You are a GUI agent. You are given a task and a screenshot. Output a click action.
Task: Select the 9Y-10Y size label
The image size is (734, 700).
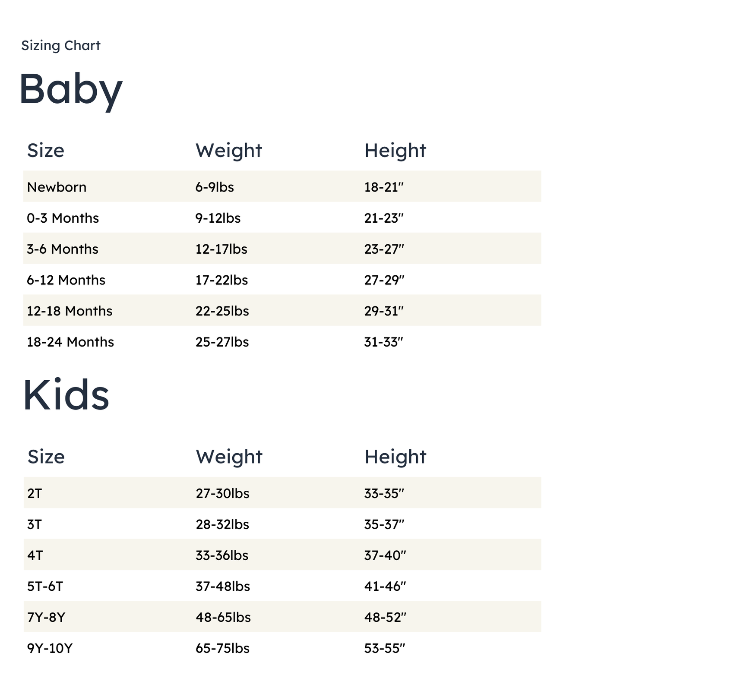50,649
